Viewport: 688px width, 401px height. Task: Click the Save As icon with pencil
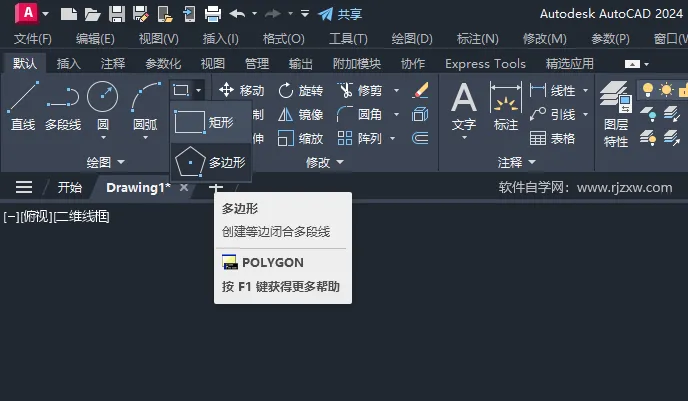(x=140, y=14)
